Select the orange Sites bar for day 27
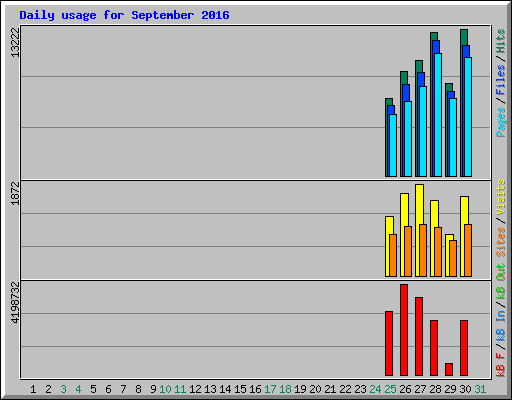 point(423,250)
